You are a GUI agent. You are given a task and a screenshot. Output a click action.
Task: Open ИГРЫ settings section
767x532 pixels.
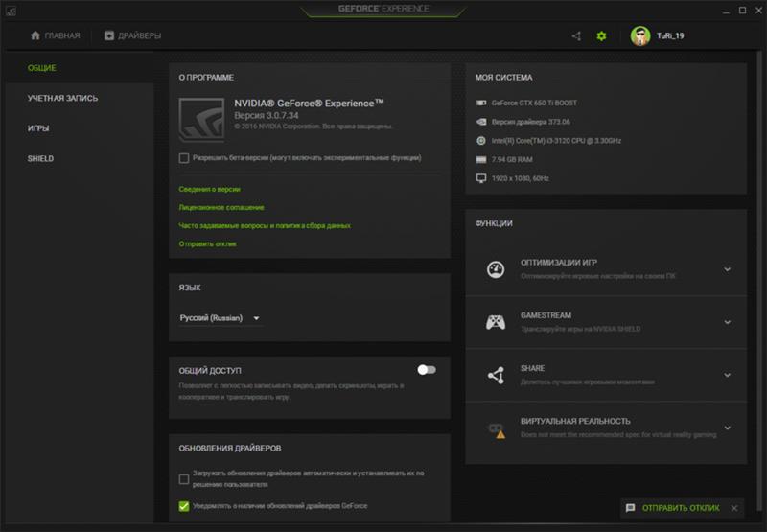[x=38, y=128]
